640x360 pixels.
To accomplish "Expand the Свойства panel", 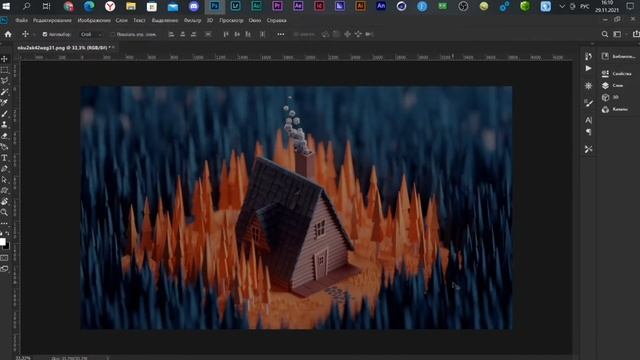I will click(x=617, y=73).
